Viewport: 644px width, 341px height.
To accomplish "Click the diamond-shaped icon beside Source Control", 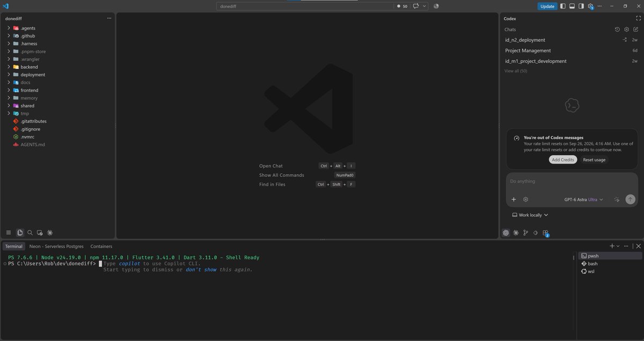I will tap(535, 233).
